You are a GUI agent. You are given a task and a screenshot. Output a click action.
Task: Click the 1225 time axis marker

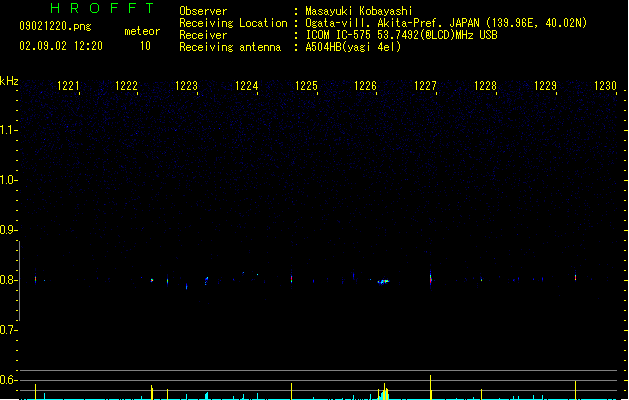306,86
